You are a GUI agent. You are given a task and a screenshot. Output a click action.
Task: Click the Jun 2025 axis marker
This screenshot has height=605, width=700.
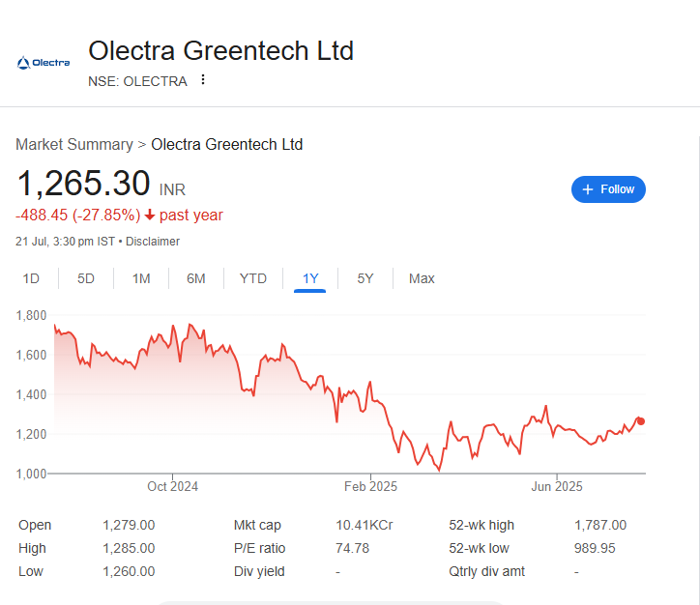click(557, 486)
